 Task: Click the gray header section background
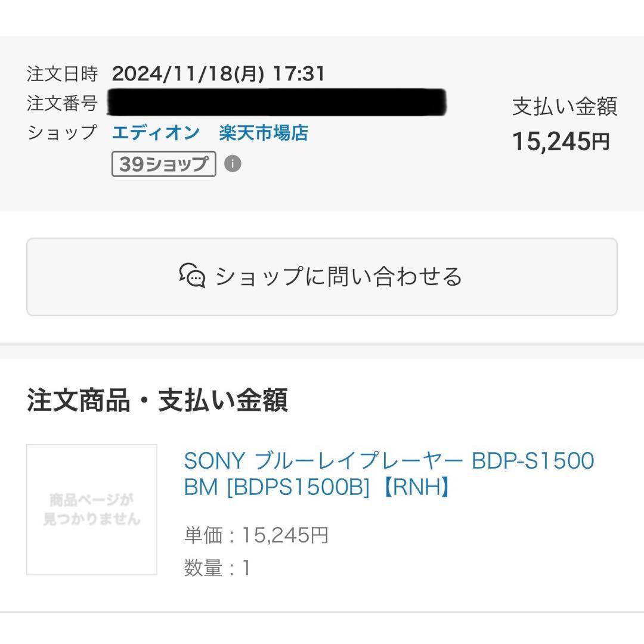click(x=417, y=191)
